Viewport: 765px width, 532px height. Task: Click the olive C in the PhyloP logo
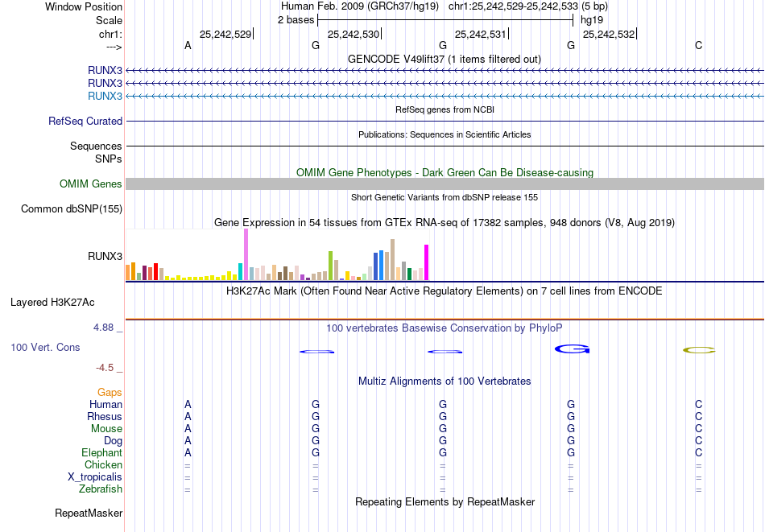[699, 350]
